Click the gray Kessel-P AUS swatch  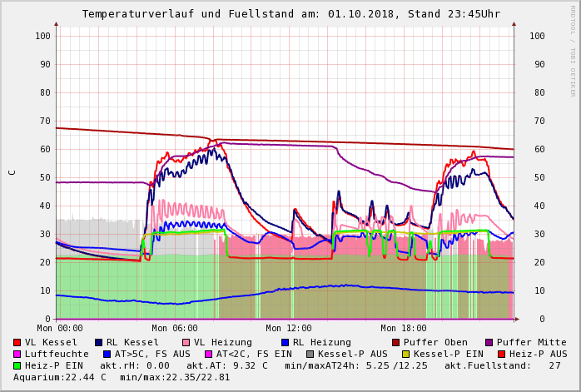(x=309, y=354)
